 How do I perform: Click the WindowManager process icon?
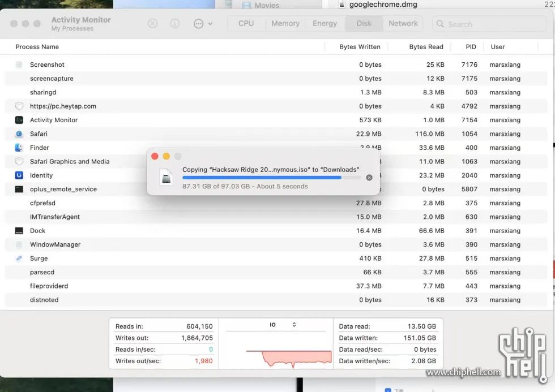19,244
